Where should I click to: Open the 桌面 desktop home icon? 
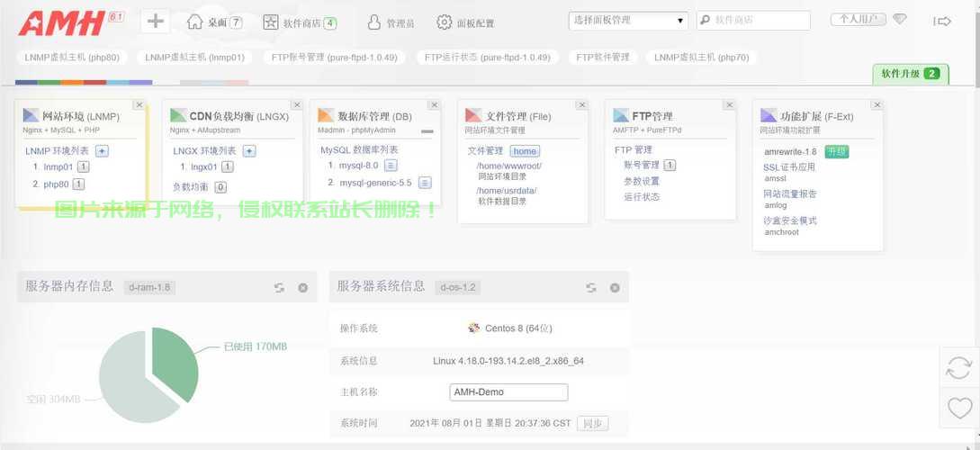coord(195,22)
